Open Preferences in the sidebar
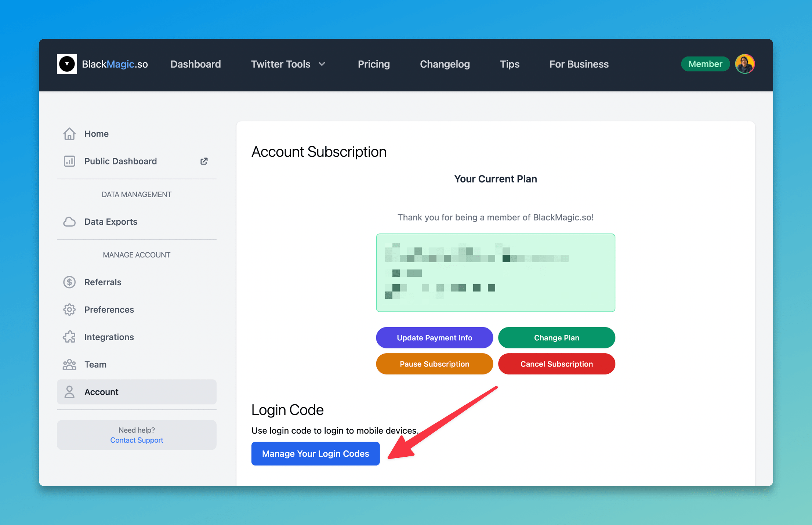This screenshot has width=812, height=525. click(x=137, y=309)
